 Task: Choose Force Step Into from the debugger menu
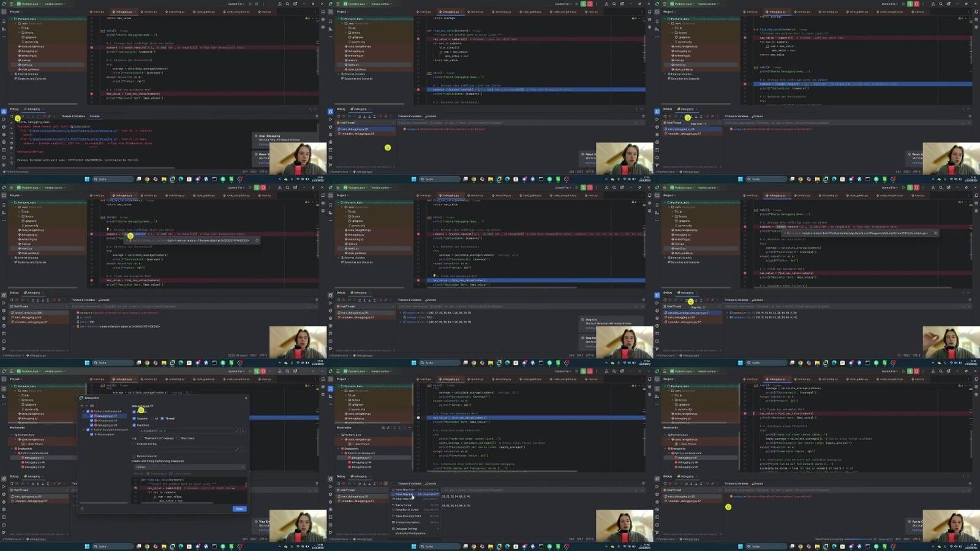[x=415, y=494]
